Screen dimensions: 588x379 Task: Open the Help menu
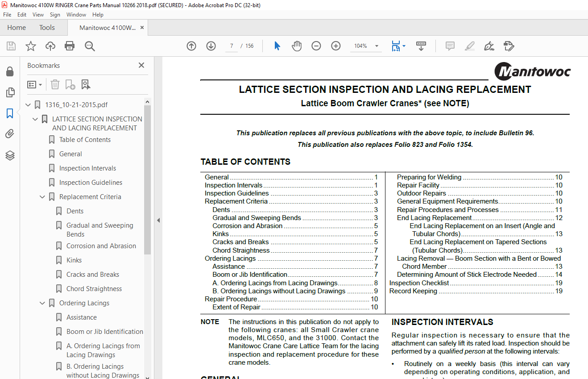pyautogui.click(x=98, y=15)
